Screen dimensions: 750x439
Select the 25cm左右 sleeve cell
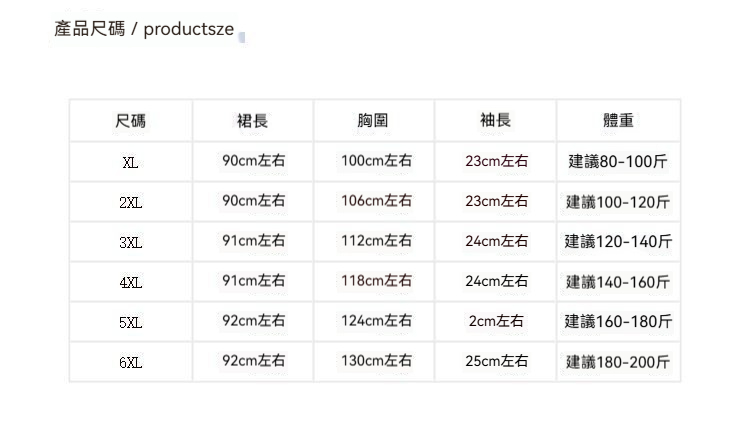click(496, 361)
